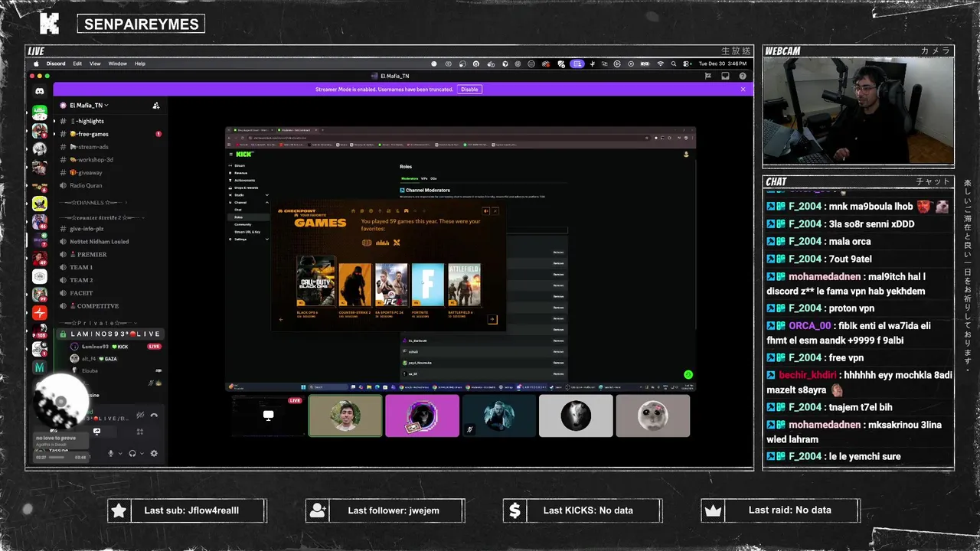Click user alt_f4 in voice channel
Screen dimensions: 980x551
pos(115,359)
